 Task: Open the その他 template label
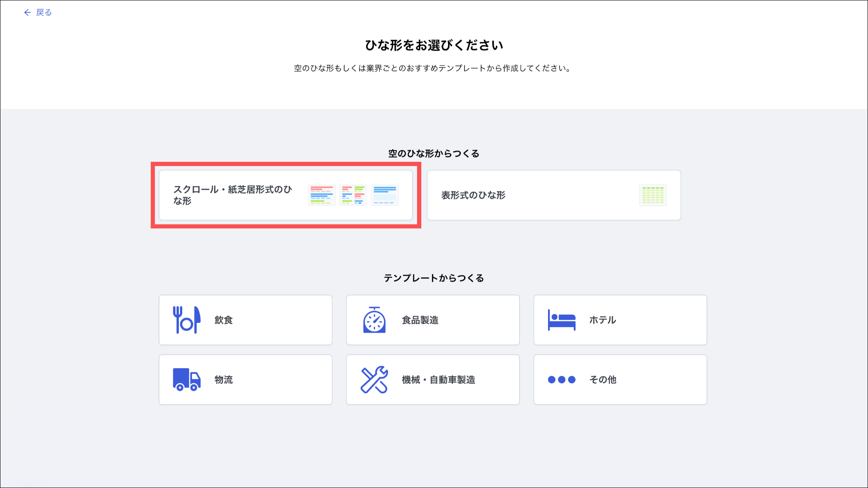(x=603, y=380)
